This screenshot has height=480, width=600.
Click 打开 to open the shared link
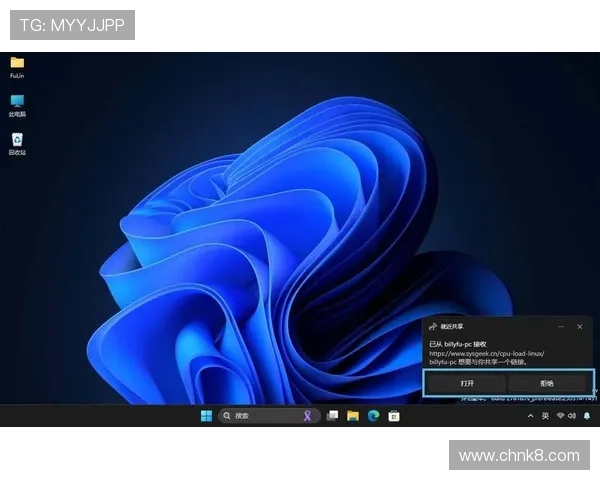[467, 383]
